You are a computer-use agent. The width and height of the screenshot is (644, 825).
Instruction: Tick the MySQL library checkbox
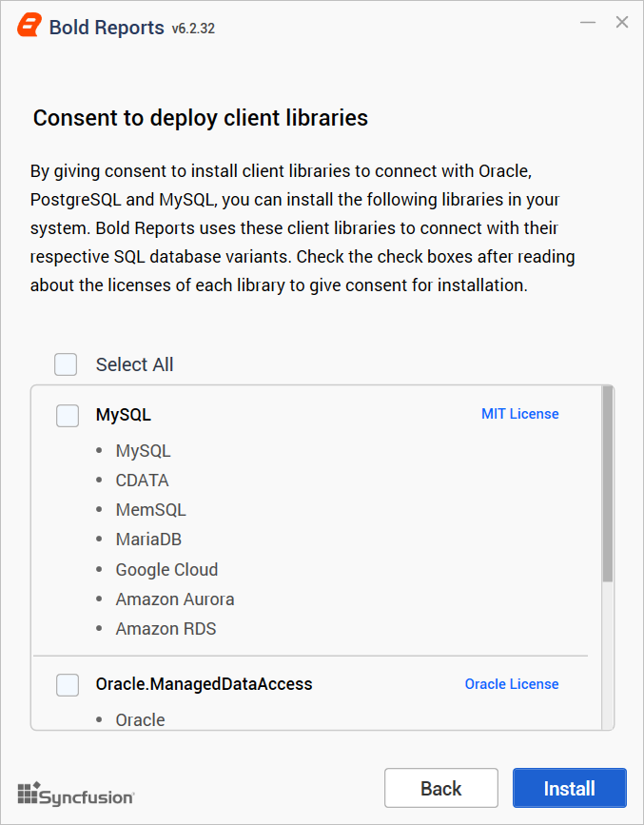(x=68, y=416)
